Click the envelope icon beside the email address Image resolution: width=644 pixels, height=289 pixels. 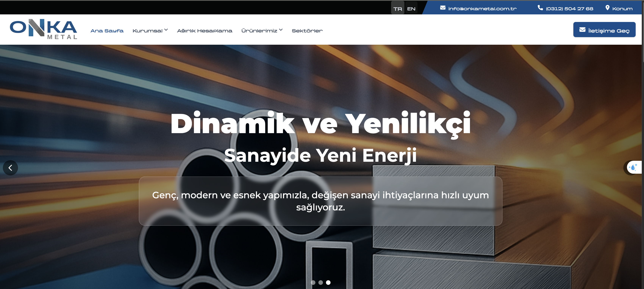point(442,8)
